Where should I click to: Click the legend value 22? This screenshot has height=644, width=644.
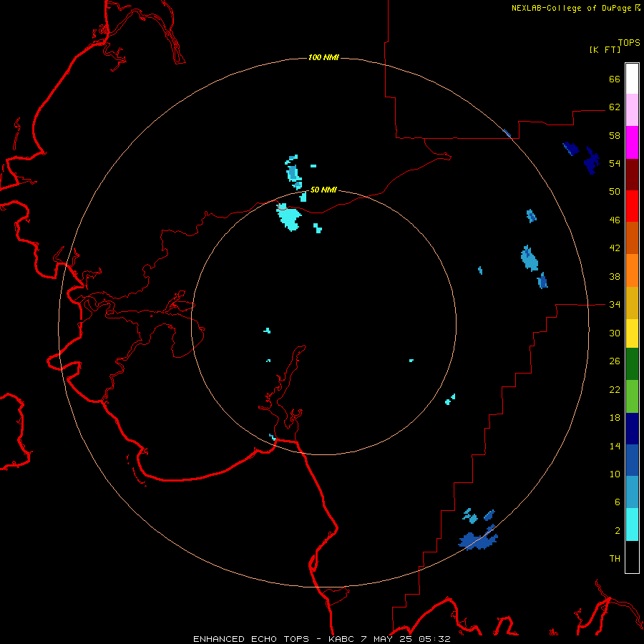pyautogui.click(x=615, y=389)
